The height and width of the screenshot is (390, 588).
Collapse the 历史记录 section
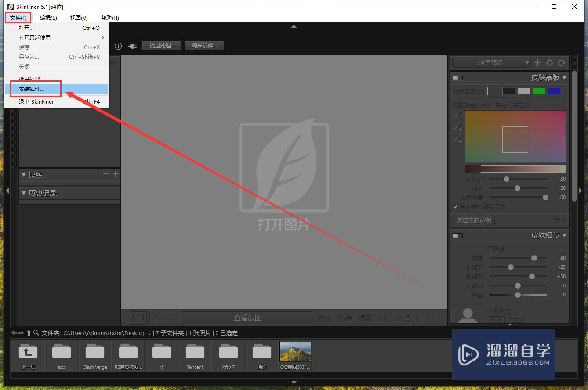[24, 193]
